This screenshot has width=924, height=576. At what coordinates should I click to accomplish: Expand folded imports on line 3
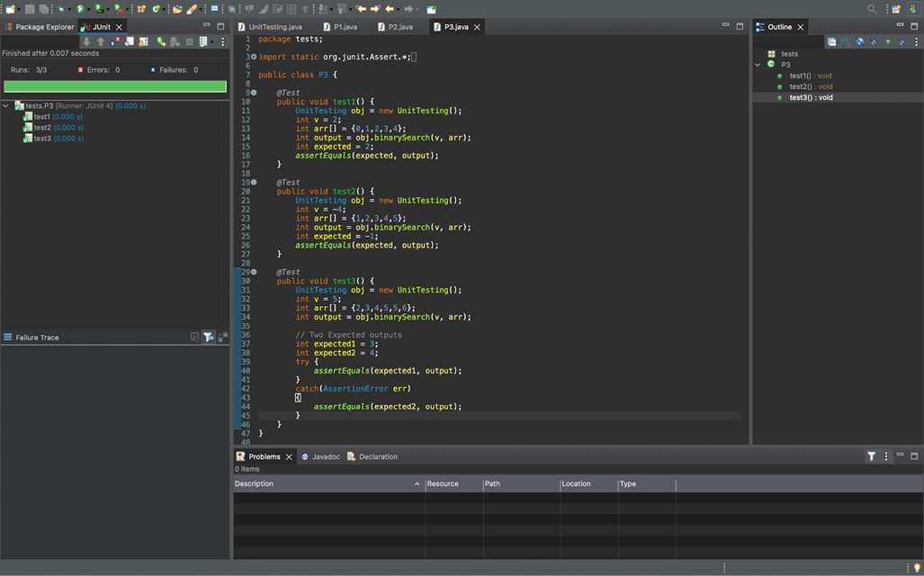tap(254, 58)
